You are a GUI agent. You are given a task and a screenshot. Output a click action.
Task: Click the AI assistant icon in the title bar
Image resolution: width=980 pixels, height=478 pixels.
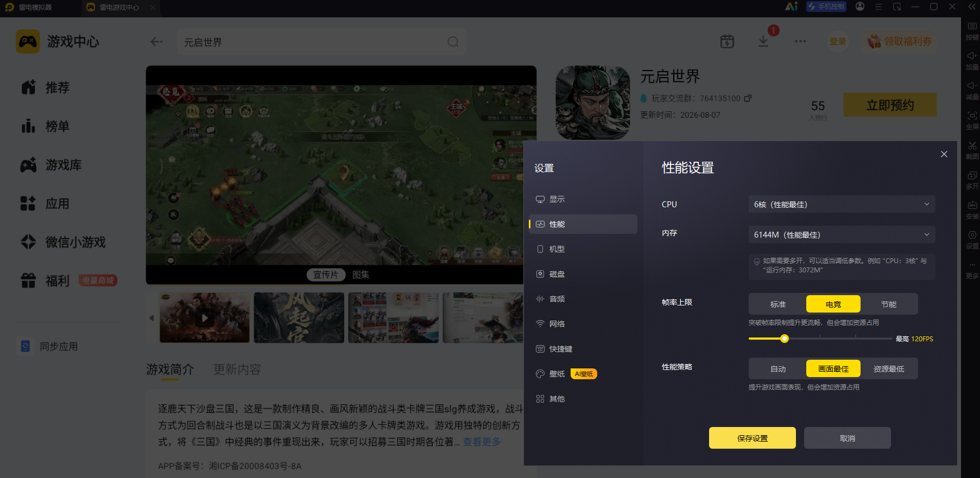tap(792, 7)
